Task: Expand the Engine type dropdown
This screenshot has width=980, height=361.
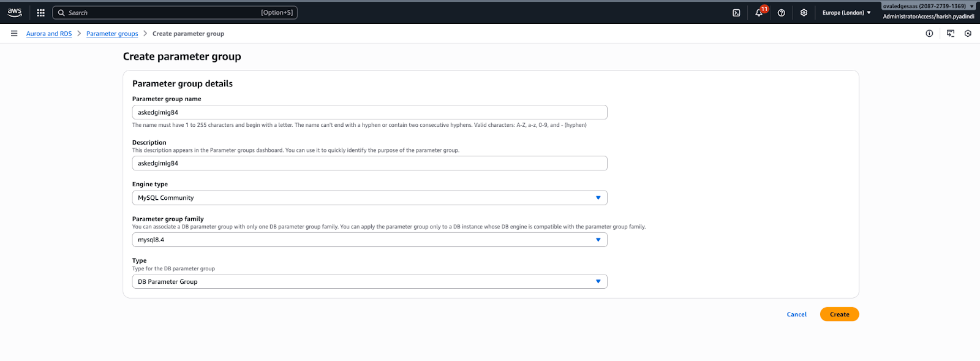Action: (369, 198)
